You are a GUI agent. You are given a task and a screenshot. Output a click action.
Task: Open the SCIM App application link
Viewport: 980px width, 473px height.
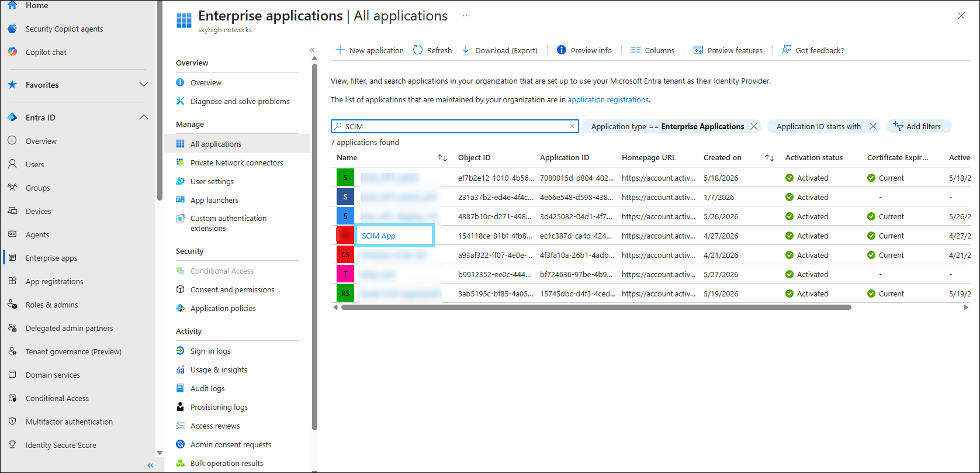click(379, 236)
